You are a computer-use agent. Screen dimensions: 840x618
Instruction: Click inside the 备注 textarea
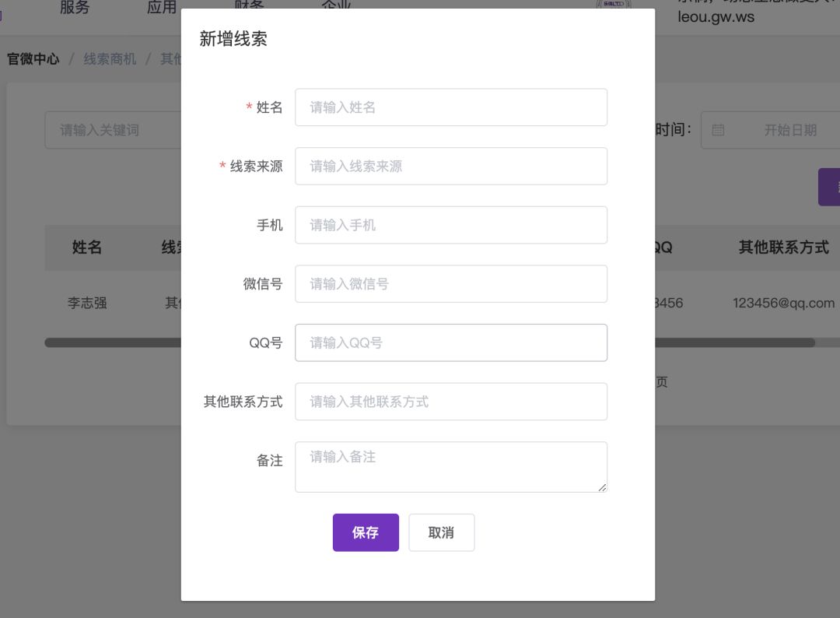click(x=450, y=466)
